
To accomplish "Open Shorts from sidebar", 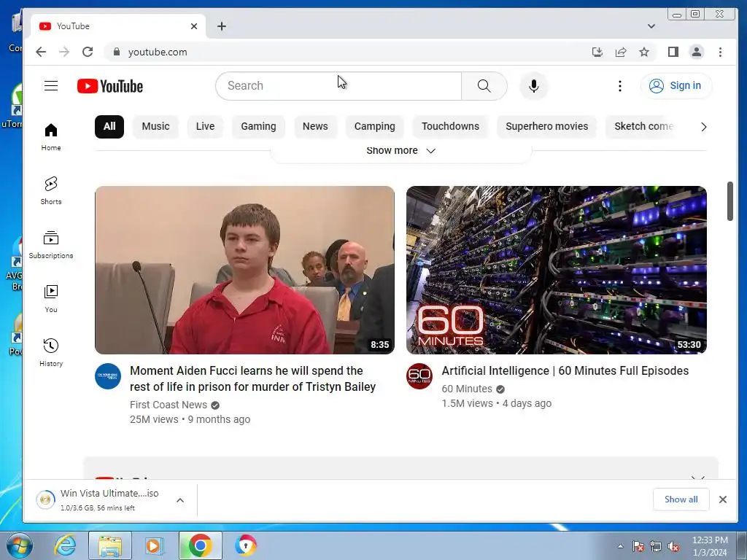I will pos(51,191).
